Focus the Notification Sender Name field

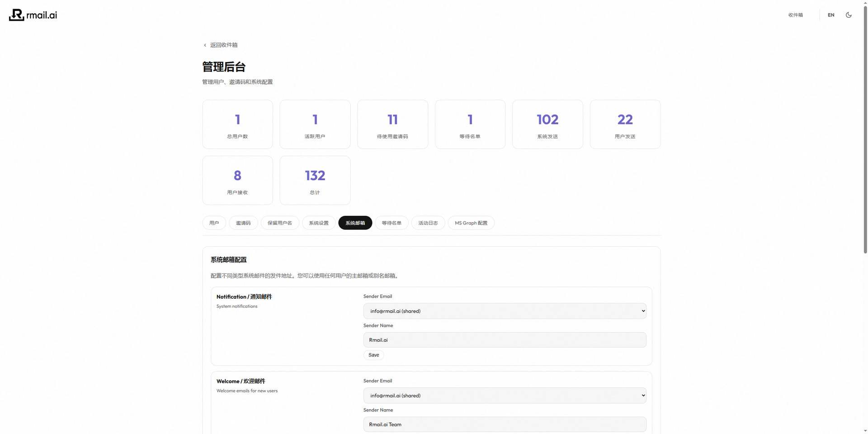click(x=505, y=340)
